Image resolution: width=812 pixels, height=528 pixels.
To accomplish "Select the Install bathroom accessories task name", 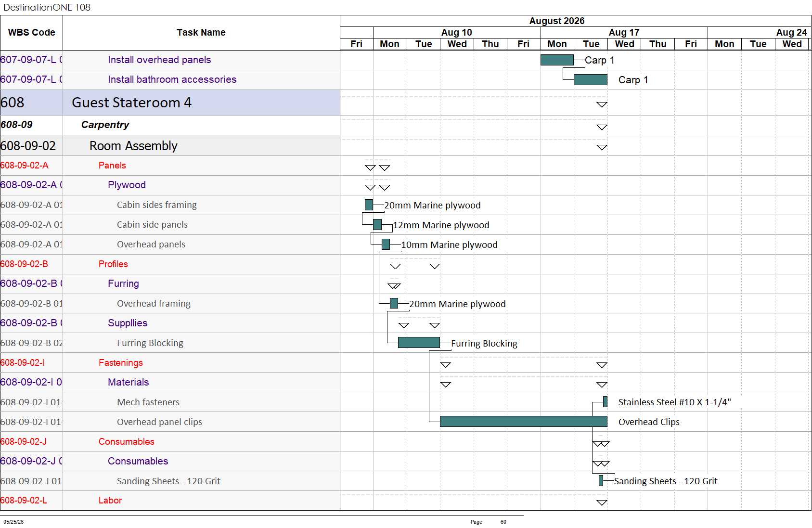I will [x=172, y=79].
